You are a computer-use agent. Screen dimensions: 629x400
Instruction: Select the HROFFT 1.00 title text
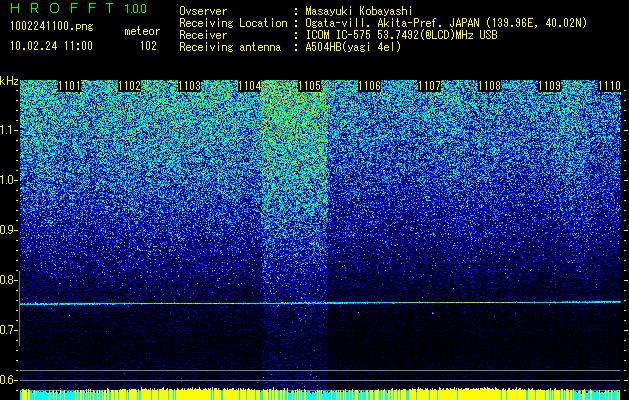[79, 8]
